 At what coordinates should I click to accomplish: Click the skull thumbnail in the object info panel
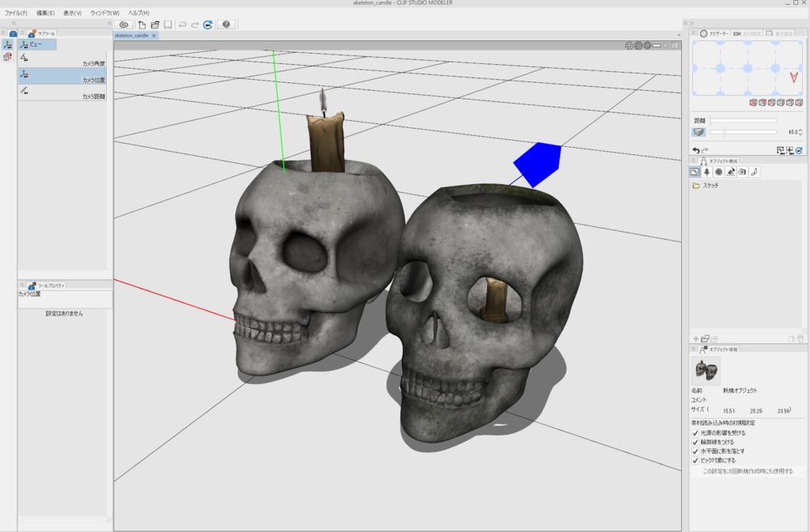(706, 370)
